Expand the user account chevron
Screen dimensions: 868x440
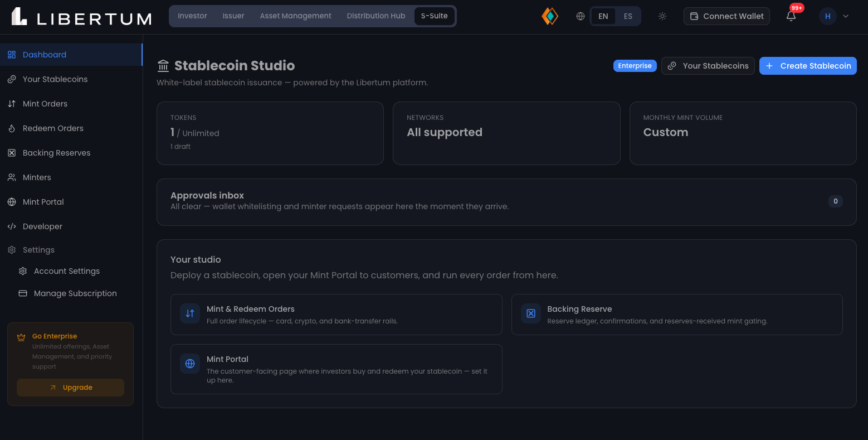pyautogui.click(x=846, y=16)
